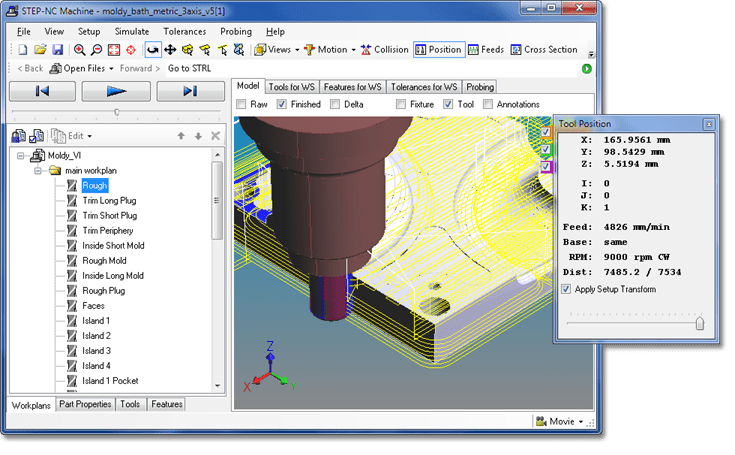Play the machining simulation
Viewport: 735px width, 455px height.
tap(116, 91)
